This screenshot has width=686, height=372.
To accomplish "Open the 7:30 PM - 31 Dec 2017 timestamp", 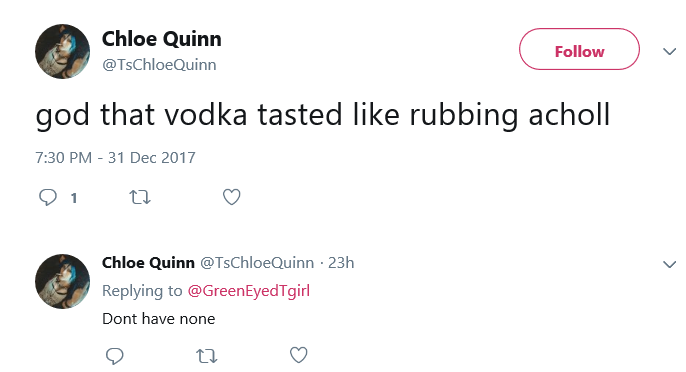I will click(x=115, y=158).
